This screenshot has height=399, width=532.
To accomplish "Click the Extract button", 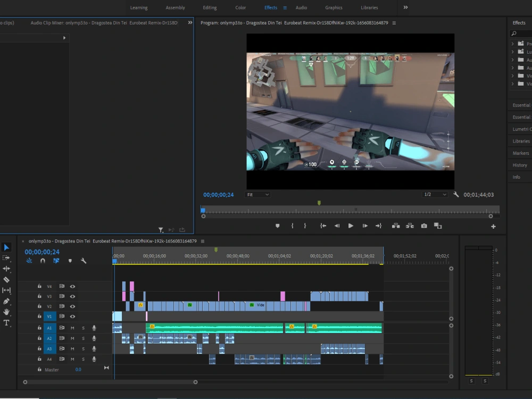I will coord(410,226).
